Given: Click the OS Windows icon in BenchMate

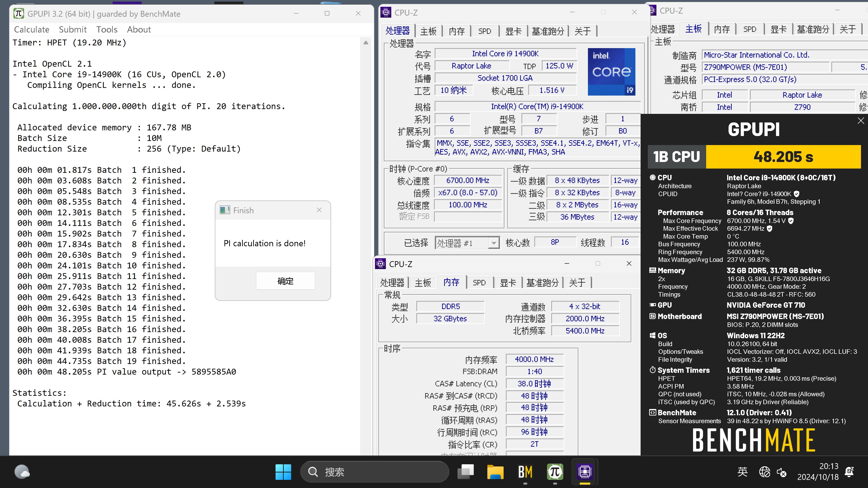Looking at the screenshot, I should [x=653, y=335].
